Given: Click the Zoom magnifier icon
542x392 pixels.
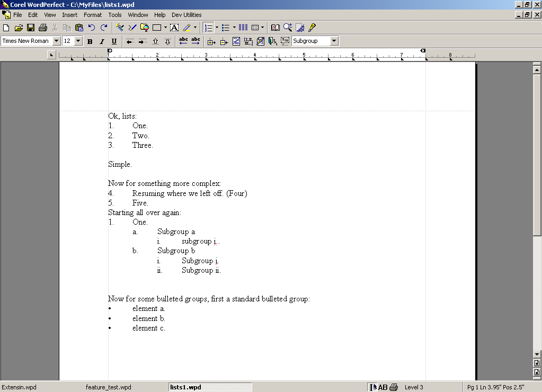Looking at the screenshot, I should click(x=288, y=28).
